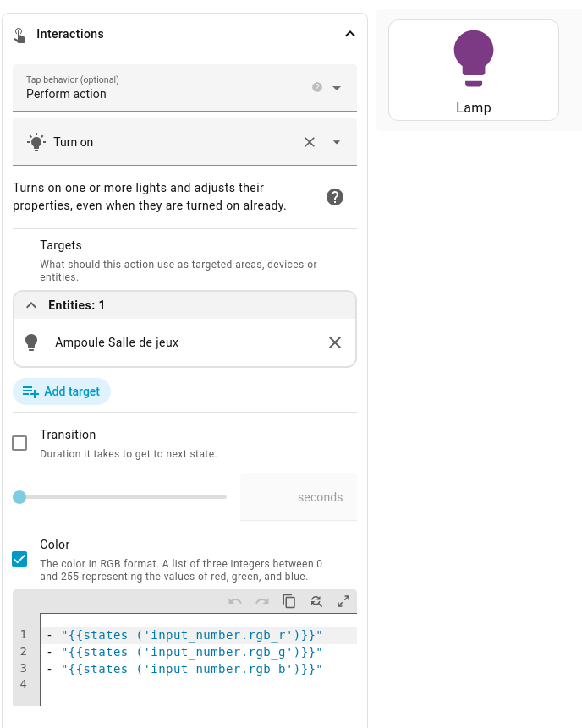Click the Ampoule Salle de jeux entity
582x728 pixels.
[x=117, y=342]
